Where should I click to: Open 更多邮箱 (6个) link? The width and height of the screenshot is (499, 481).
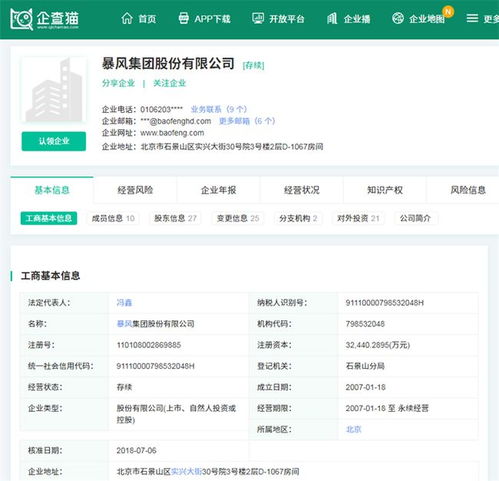[x=247, y=121]
